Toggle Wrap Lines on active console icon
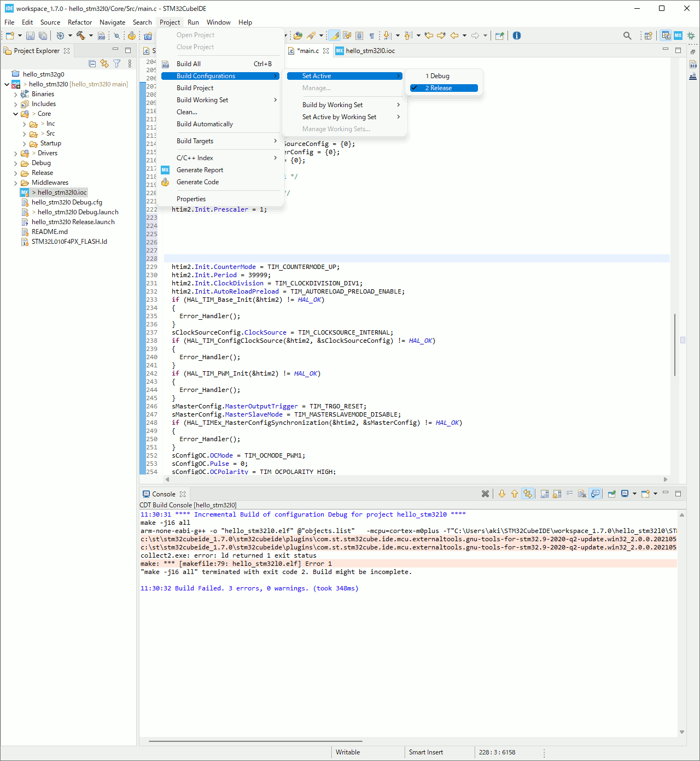 570,494
